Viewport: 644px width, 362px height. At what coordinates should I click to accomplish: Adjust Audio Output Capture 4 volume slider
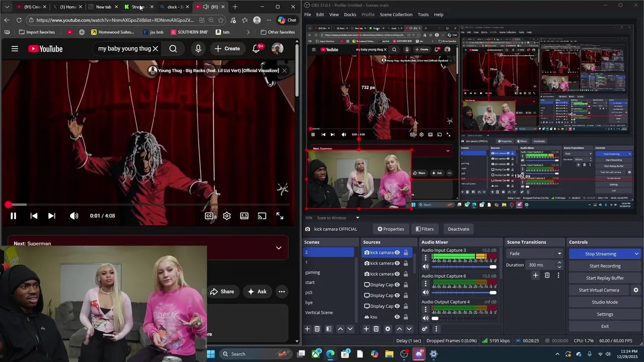click(x=464, y=318)
